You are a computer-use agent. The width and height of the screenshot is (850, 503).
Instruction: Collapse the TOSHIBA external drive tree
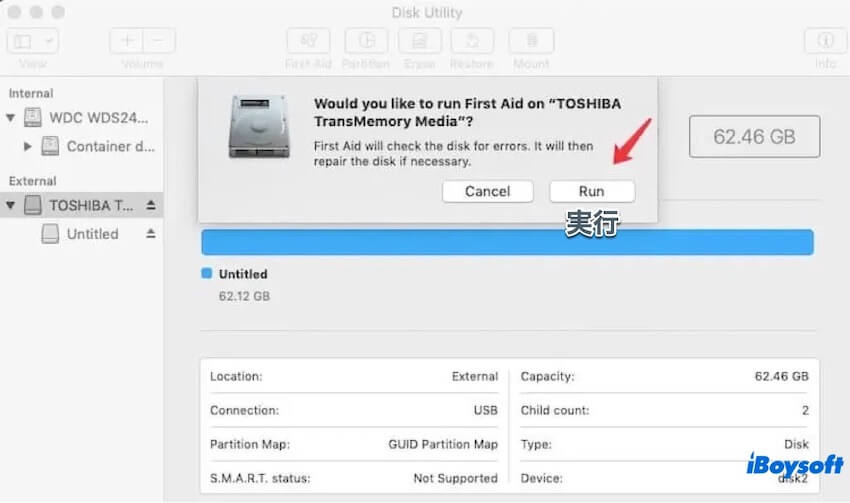point(11,205)
